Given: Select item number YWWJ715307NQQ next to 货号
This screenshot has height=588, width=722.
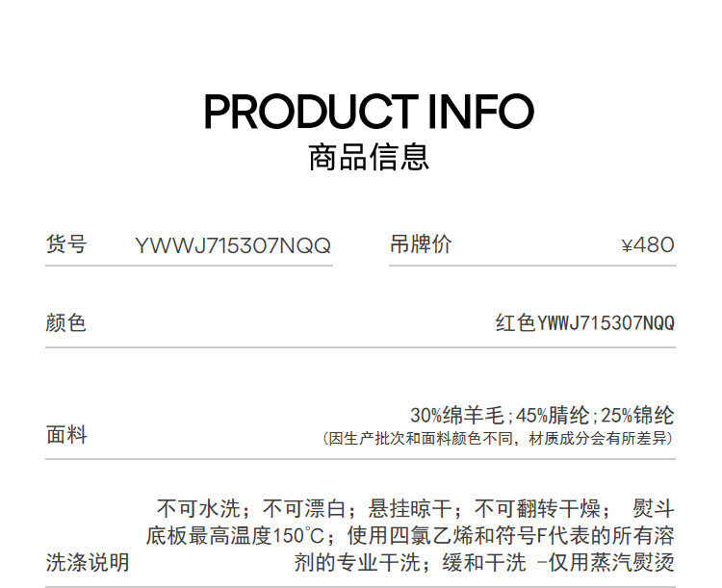Looking at the screenshot, I should [233, 245].
